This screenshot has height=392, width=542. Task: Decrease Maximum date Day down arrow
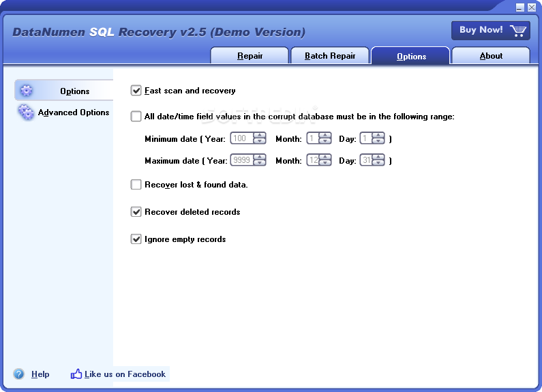[x=378, y=163]
